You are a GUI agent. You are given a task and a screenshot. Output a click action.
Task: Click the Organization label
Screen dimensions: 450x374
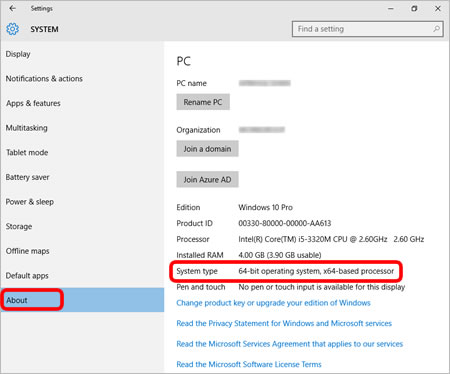coord(198,130)
